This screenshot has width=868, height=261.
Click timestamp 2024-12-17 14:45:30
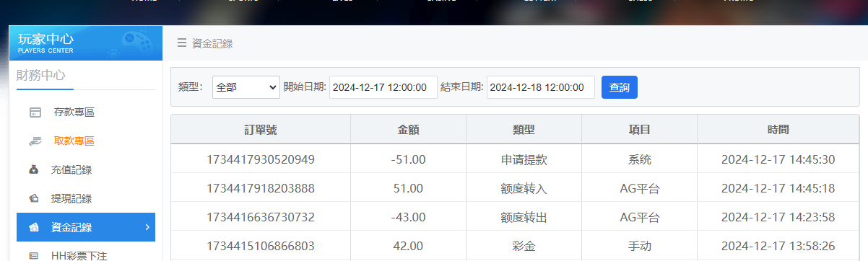coord(778,159)
